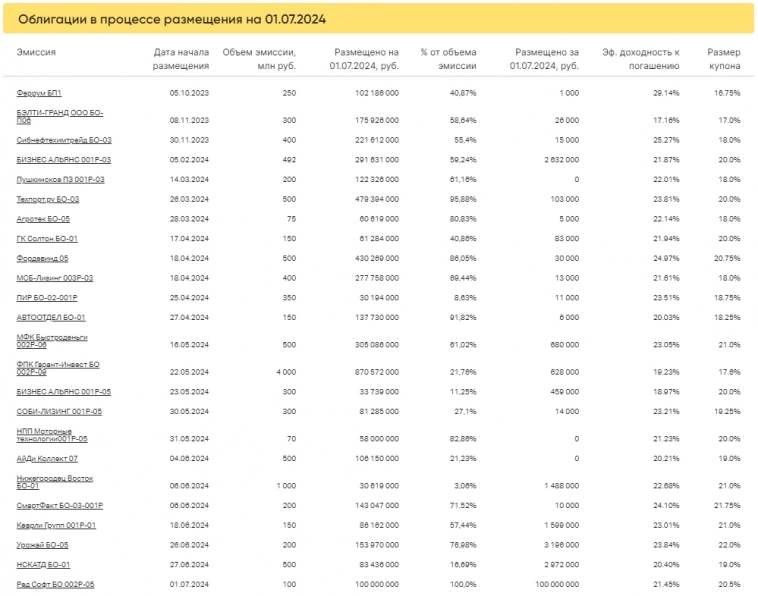Open НСКАТД БО-01 link

tap(43, 565)
